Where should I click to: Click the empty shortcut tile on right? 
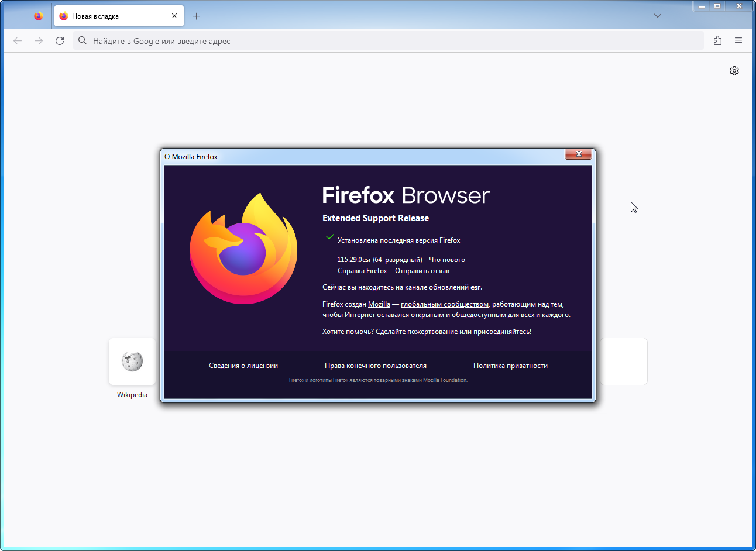(x=624, y=361)
